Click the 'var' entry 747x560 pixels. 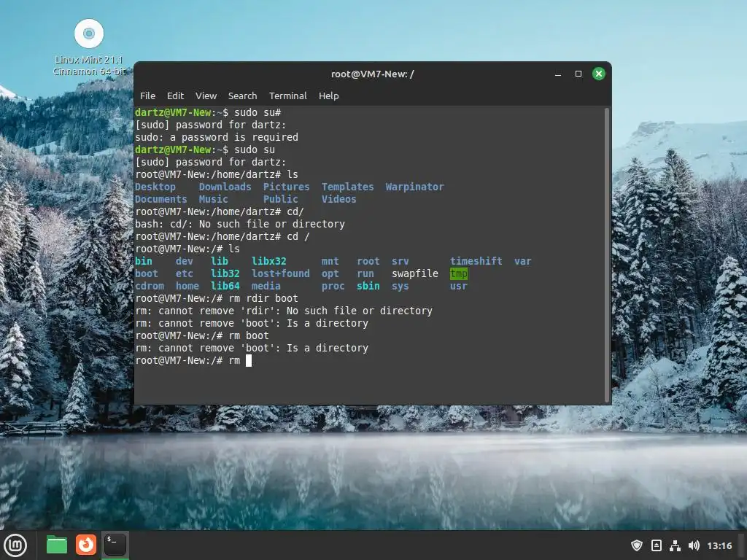coord(522,261)
